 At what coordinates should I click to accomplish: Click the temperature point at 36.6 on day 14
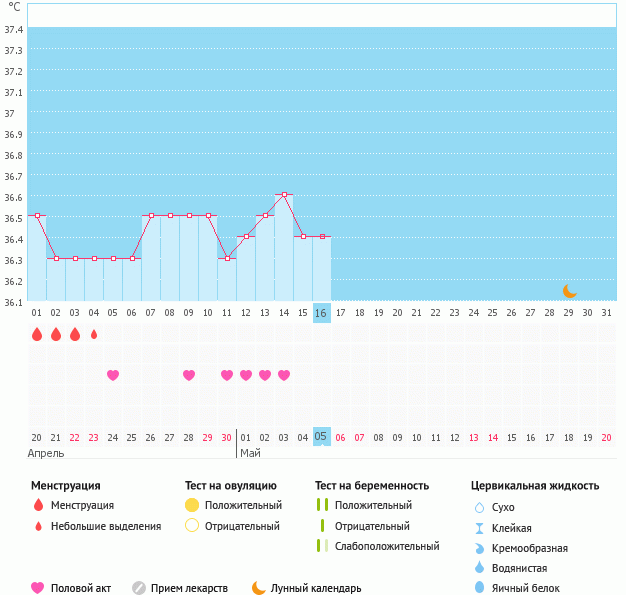(x=284, y=194)
